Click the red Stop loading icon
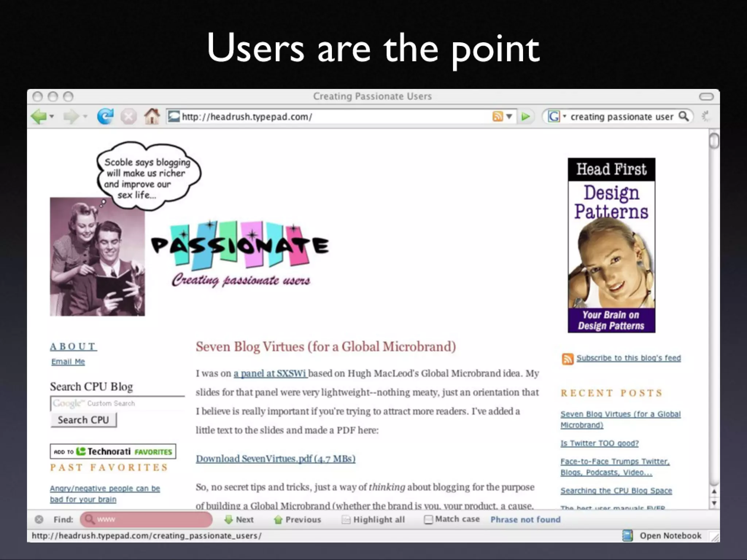The height and width of the screenshot is (560, 747). 128,117
